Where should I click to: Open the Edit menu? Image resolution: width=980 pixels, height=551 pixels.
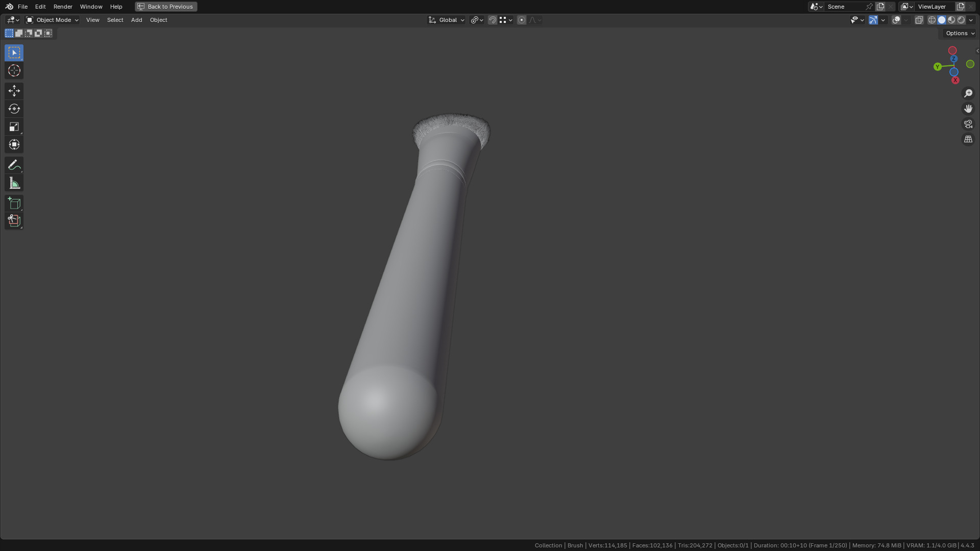point(40,7)
